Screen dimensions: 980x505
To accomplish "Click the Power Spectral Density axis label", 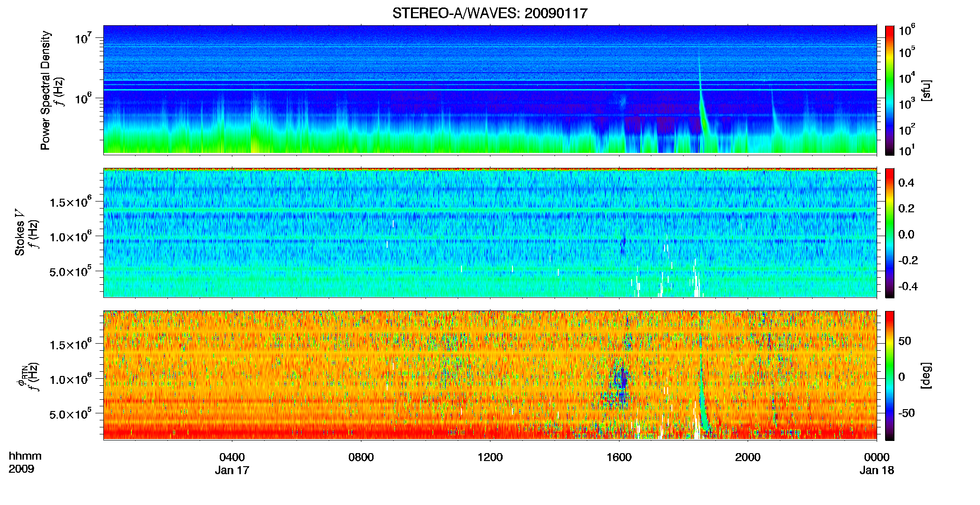I will pyautogui.click(x=45, y=90).
